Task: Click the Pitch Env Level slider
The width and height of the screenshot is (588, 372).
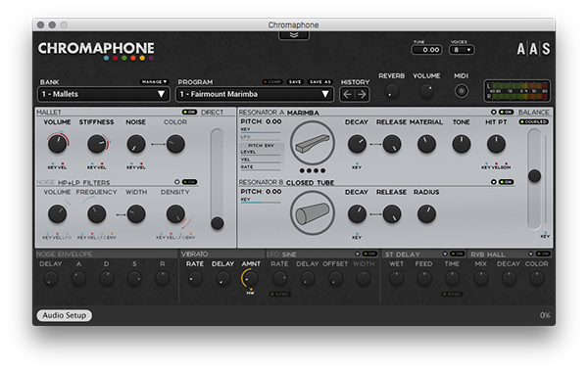Action: coord(261,154)
